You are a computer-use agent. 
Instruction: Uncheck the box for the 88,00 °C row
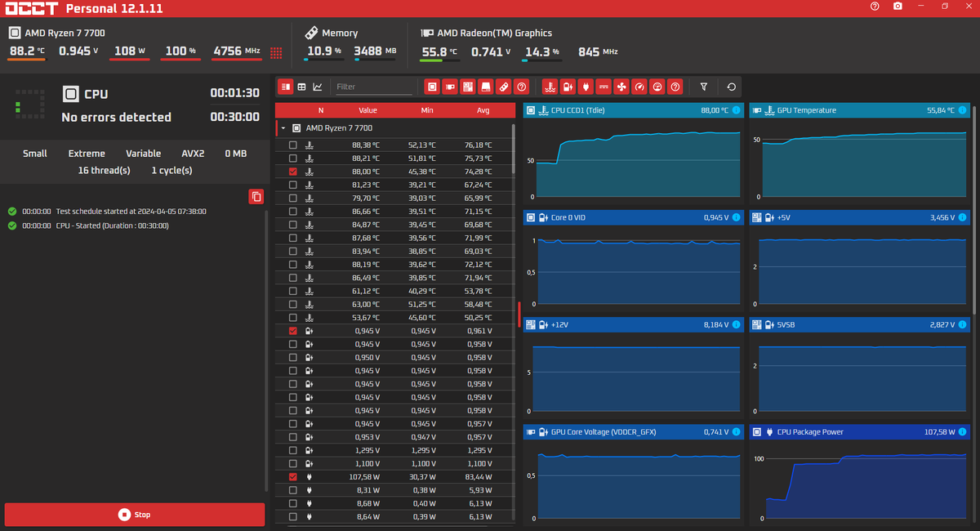coord(293,172)
